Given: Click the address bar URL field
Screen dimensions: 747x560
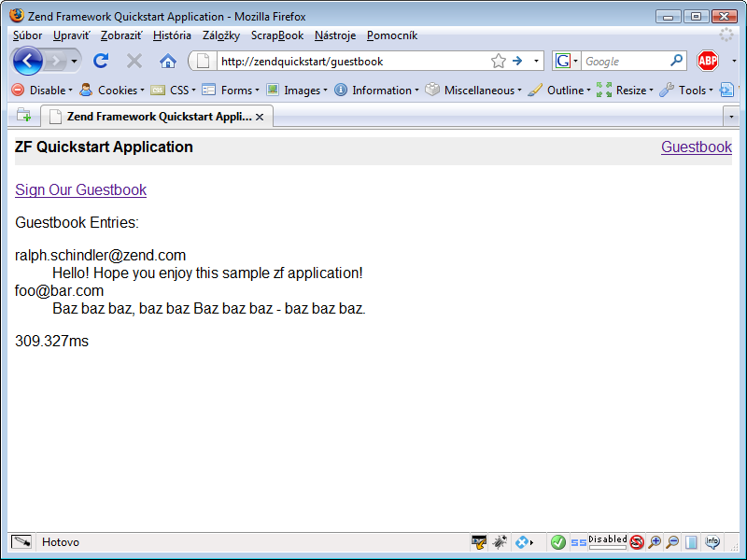Looking at the screenshot, I should click(x=353, y=62).
